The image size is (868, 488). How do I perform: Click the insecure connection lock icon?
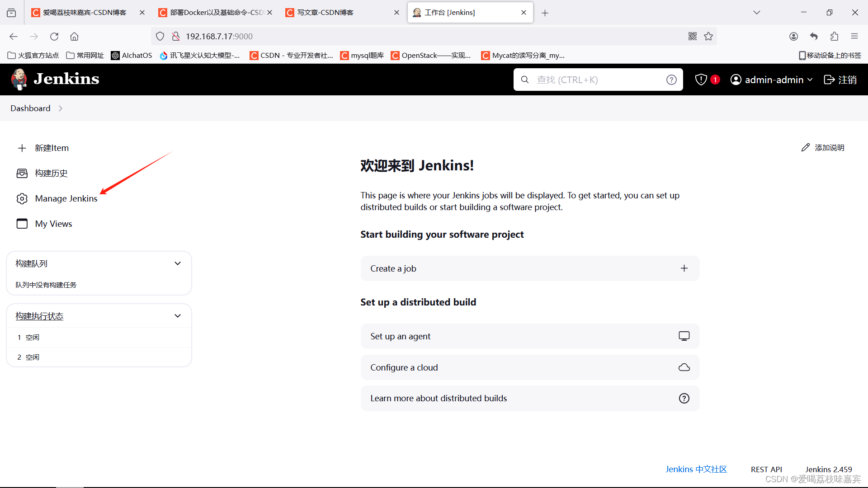[176, 36]
